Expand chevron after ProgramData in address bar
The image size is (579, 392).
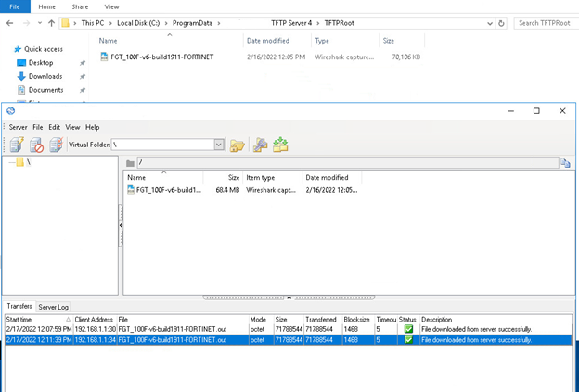[x=219, y=23]
